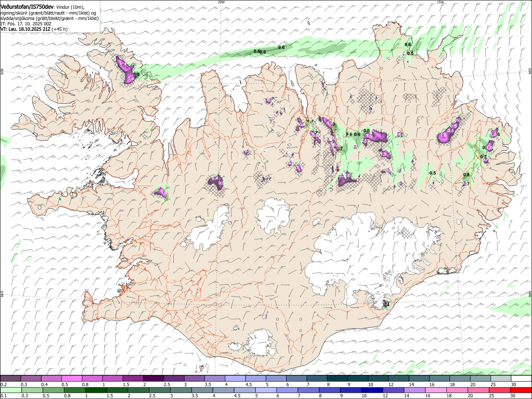Image resolution: width=532 pixels, height=399 pixels.
Task: Click the '15W' longitude label
Action: pos(440,2)
